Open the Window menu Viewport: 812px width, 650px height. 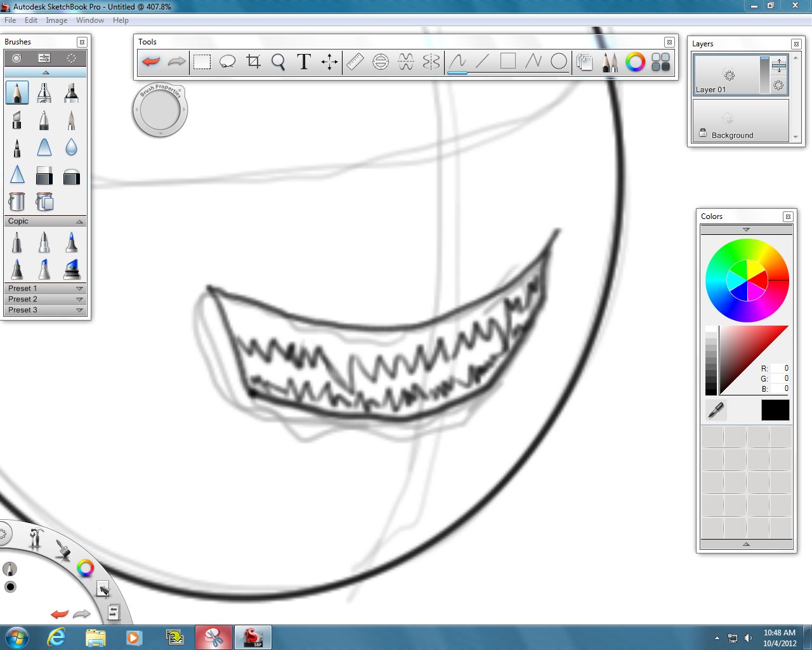pos(90,20)
